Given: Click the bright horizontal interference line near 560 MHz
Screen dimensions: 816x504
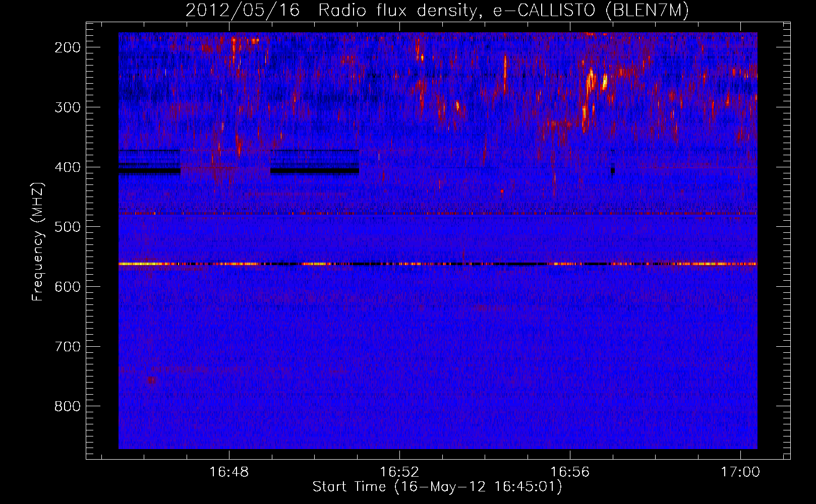Looking at the screenshot, I should 438,264.
